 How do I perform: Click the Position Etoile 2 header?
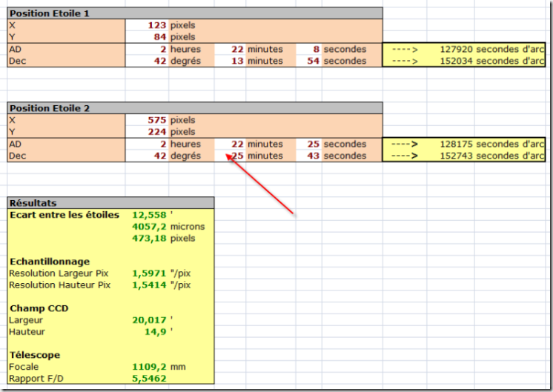(50, 108)
